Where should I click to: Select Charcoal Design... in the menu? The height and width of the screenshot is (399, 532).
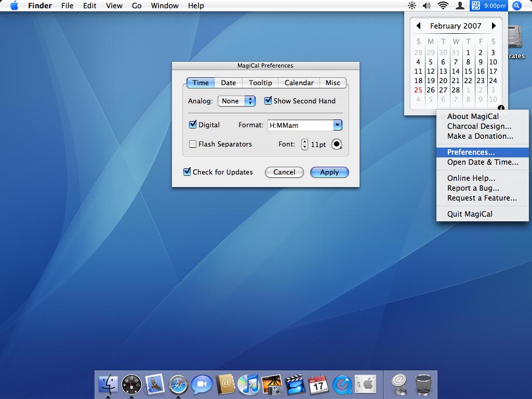(x=483, y=126)
